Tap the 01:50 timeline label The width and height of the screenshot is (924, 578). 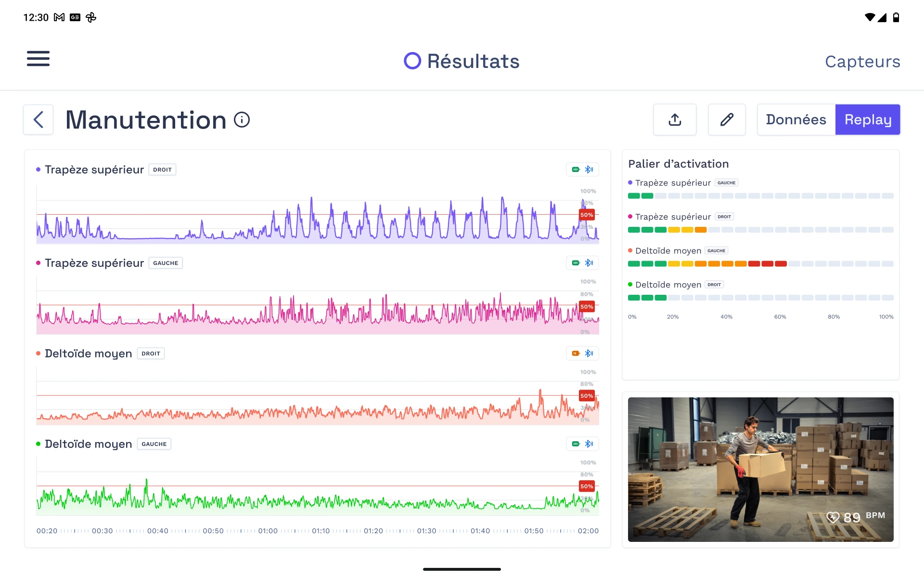pyautogui.click(x=534, y=531)
